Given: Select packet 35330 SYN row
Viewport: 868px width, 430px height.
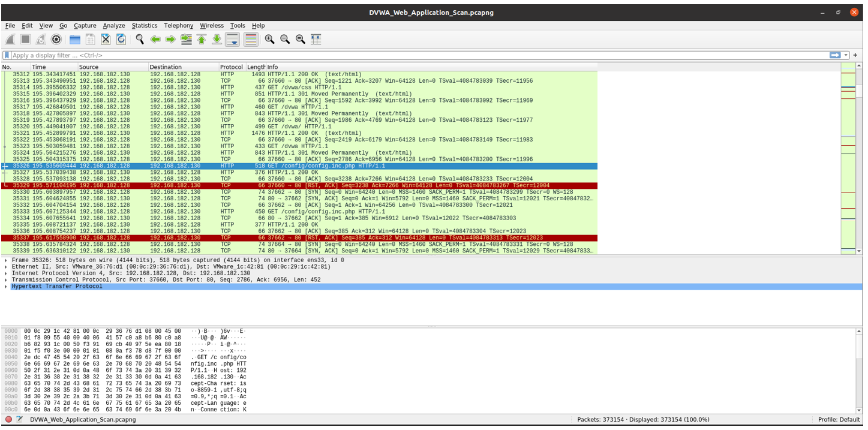Looking at the screenshot, I should (x=299, y=193).
